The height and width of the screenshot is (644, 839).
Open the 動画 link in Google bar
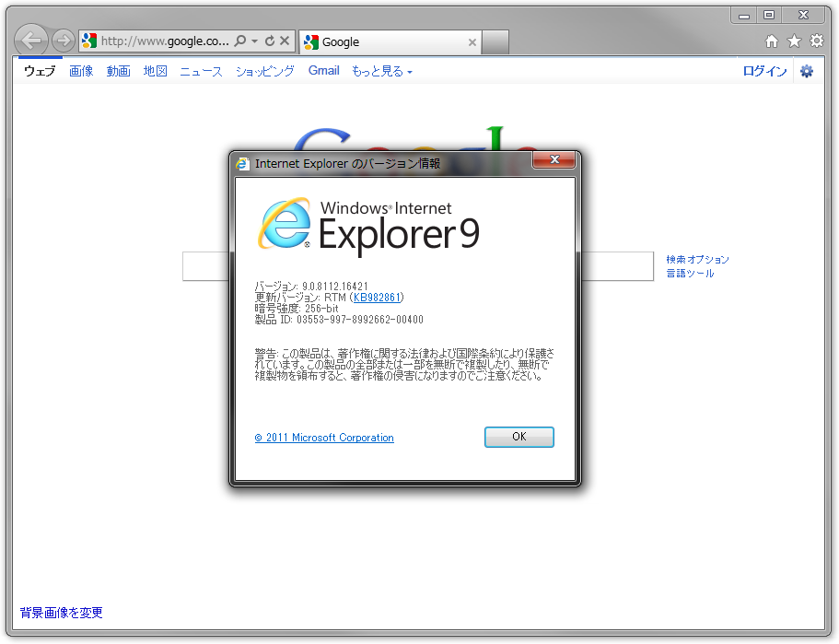tap(118, 71)
